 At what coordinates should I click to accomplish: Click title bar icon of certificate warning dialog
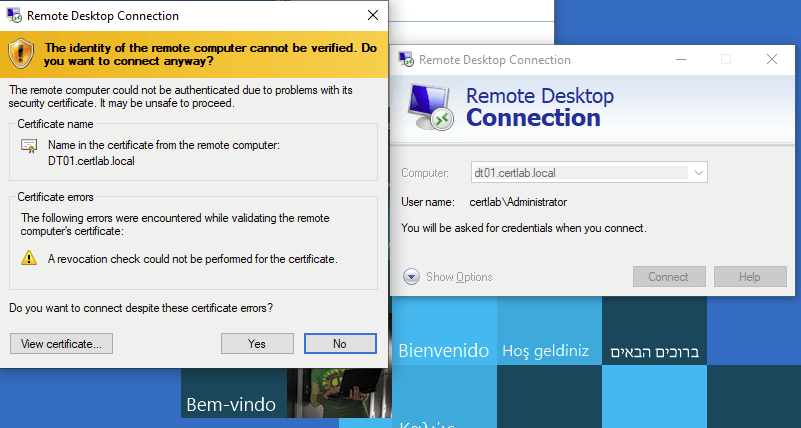pyautogui.click(x=13, y=16)
